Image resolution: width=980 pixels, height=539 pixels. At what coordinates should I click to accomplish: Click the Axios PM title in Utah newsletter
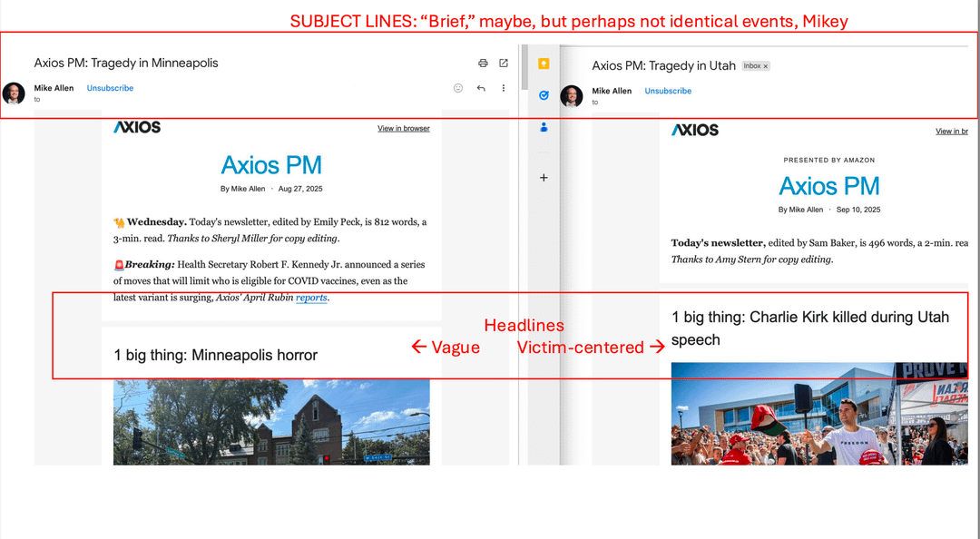tap(828, 186)
